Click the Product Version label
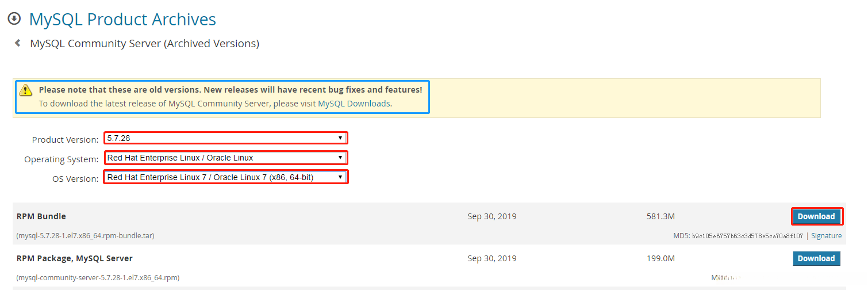 pyautogui.click(x=65, y=140)
